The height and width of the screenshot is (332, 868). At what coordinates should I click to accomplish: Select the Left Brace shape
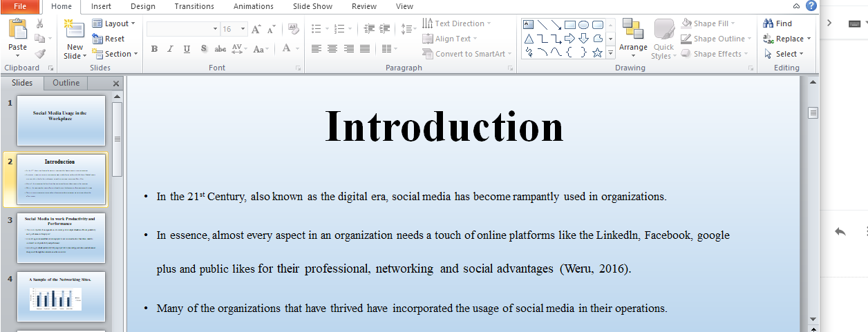[x=570, y=52]
